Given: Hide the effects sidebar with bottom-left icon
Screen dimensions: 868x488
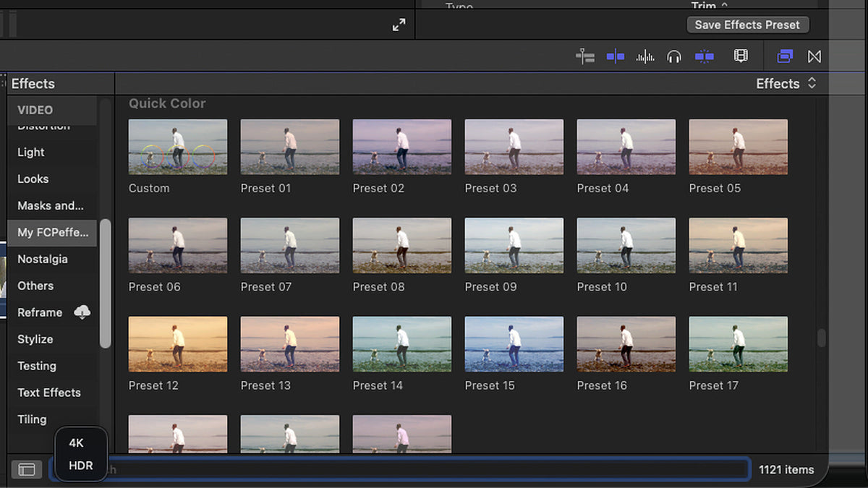Looking at the screenshot, I should [27, 469].
